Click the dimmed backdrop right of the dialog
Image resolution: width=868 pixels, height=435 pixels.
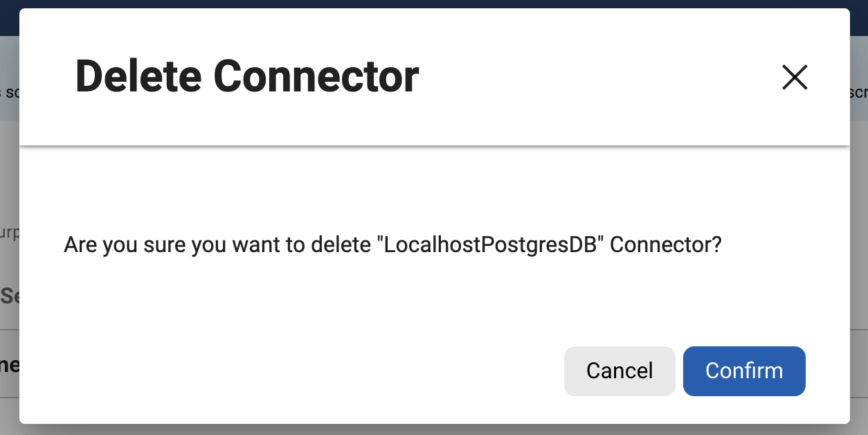[x=858, y=208]
